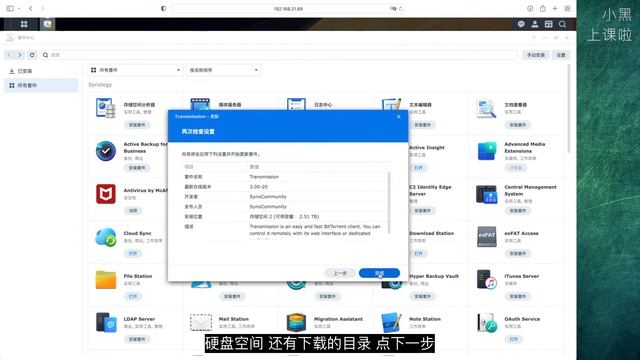Click the Package Center search field
Viewport: 640px width, 360px height.
click(279, 55)
